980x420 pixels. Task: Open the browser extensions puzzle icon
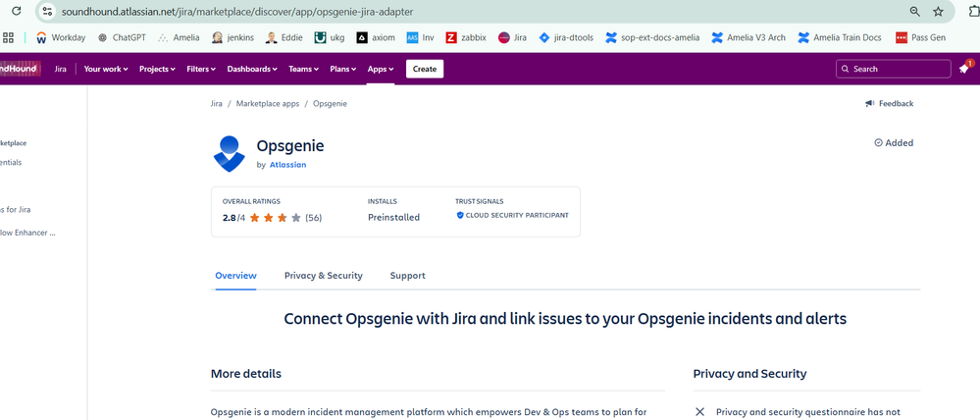(x=974, y=11)
